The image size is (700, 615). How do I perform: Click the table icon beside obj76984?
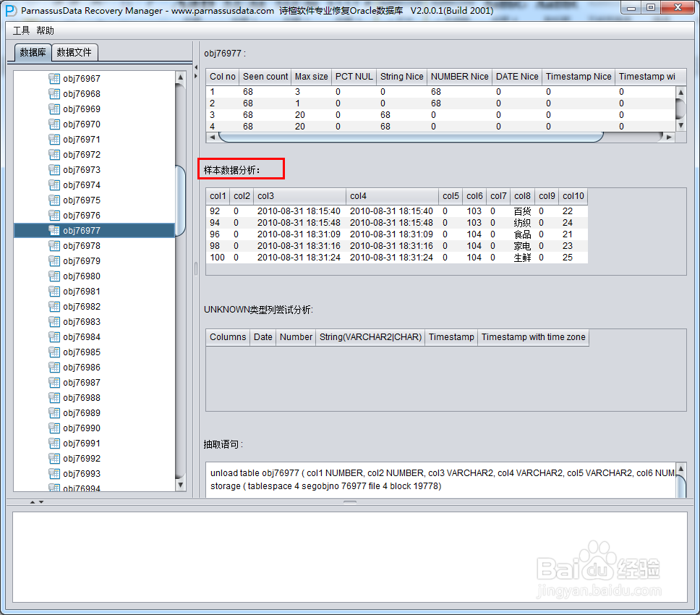tap(54, 336)
